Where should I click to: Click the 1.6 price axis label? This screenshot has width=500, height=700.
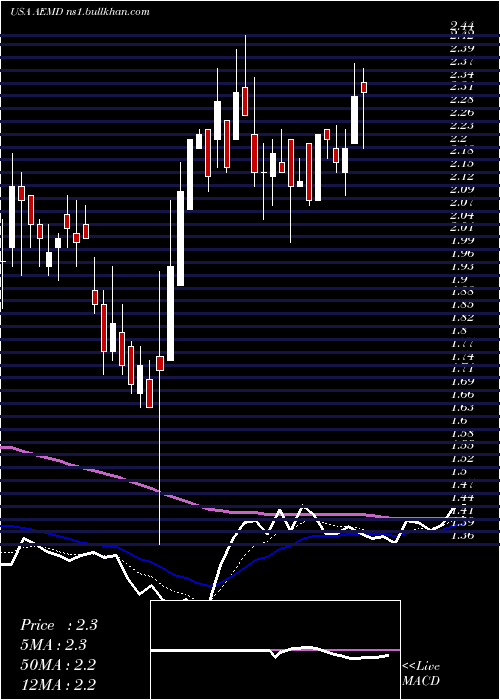[x=459, y=421]
